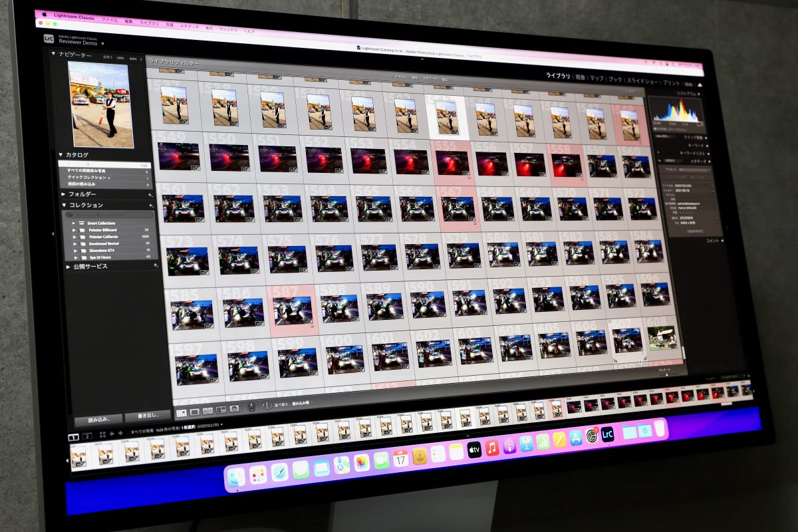Expand the Polestar Billboard collection set
Screen dimensions: 798x532
(74, 229)
